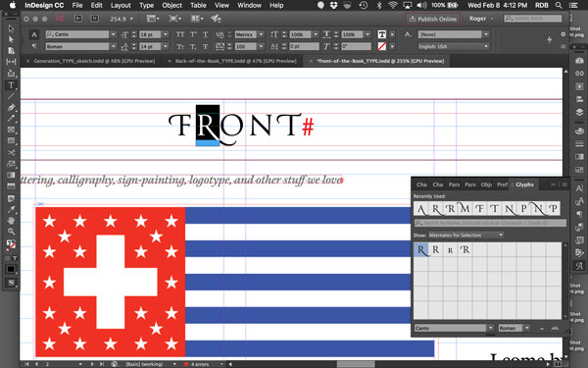588x368 pixels.
Task: Open the character style None dropdown
Action: pos(486,34)
